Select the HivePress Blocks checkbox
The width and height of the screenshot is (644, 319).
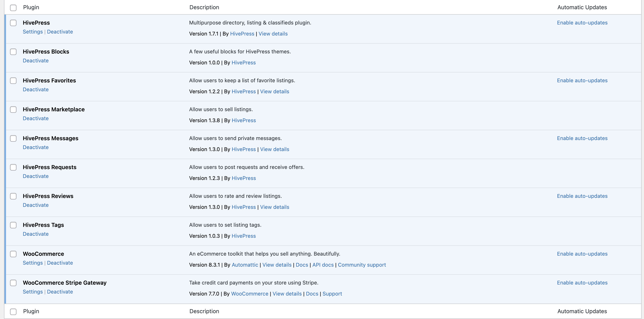point(13,52)
